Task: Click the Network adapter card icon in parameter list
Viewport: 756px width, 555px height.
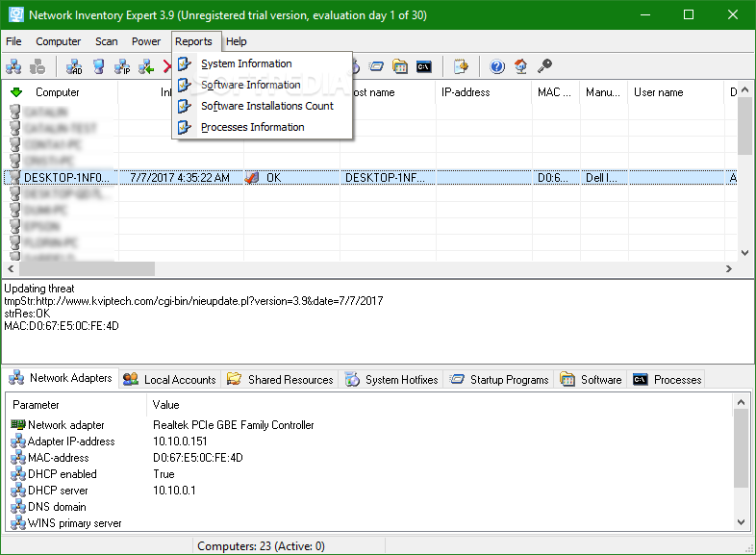Action: pyautogui.click(x=18, y=424)
